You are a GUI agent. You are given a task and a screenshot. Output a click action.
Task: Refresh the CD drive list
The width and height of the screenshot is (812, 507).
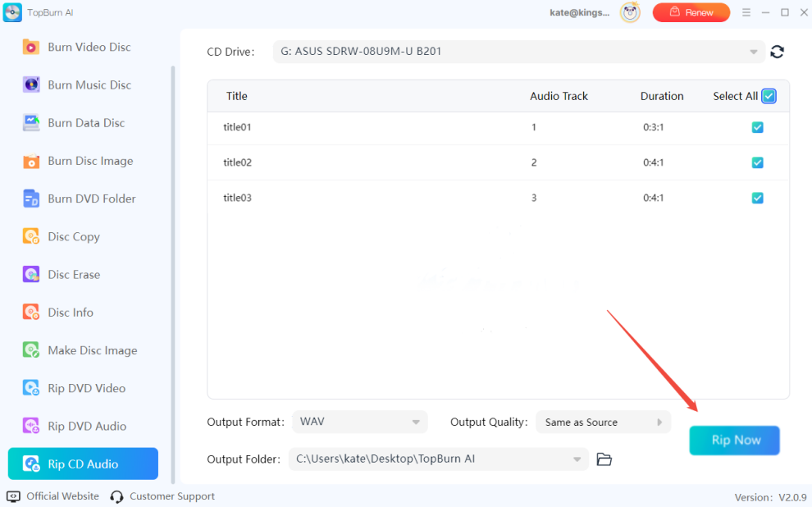point(777,51)
